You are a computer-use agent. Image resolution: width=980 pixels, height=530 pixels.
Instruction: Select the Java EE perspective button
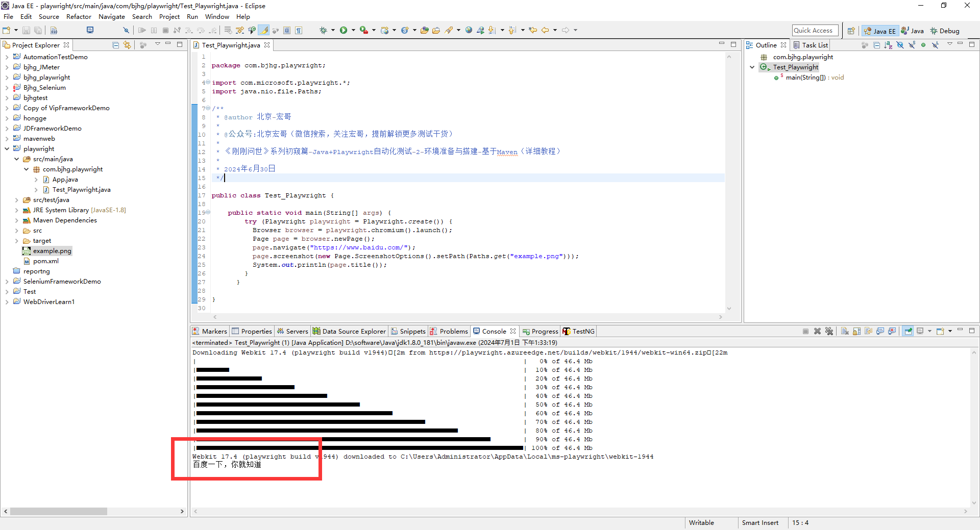pos(879,31)
